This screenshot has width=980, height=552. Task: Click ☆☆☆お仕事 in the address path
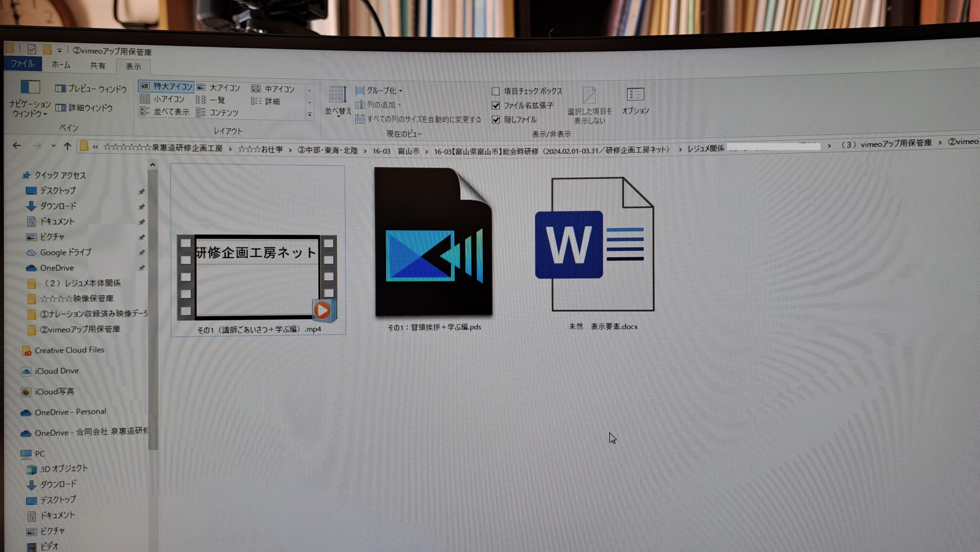pos(260,149)
